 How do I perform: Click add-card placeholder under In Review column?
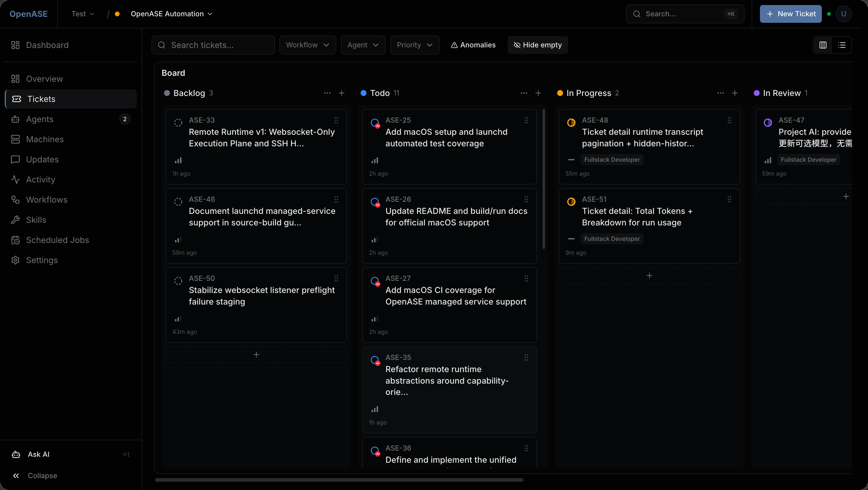[804, 196]
